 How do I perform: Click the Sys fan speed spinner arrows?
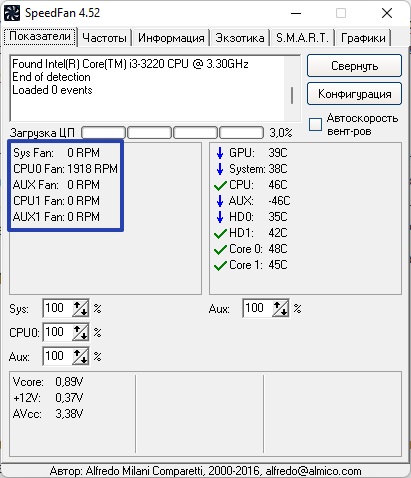click(x=80, y=308)
